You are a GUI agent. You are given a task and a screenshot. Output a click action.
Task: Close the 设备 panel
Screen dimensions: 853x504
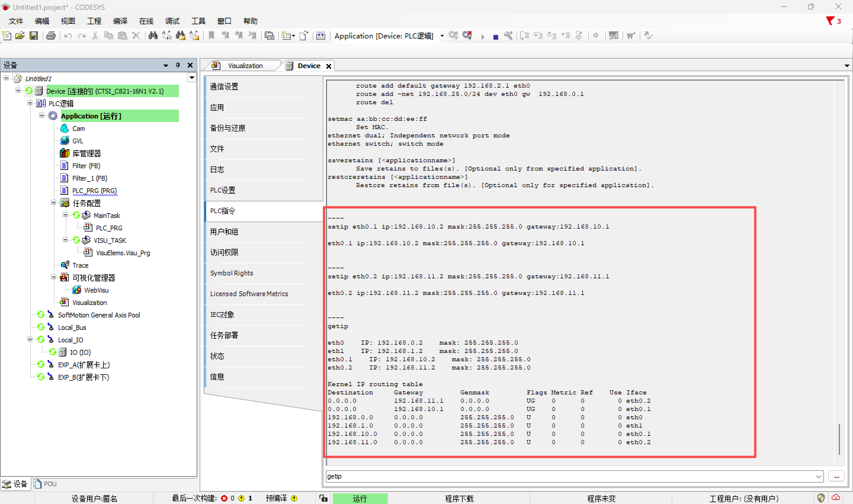pos(190,65)
